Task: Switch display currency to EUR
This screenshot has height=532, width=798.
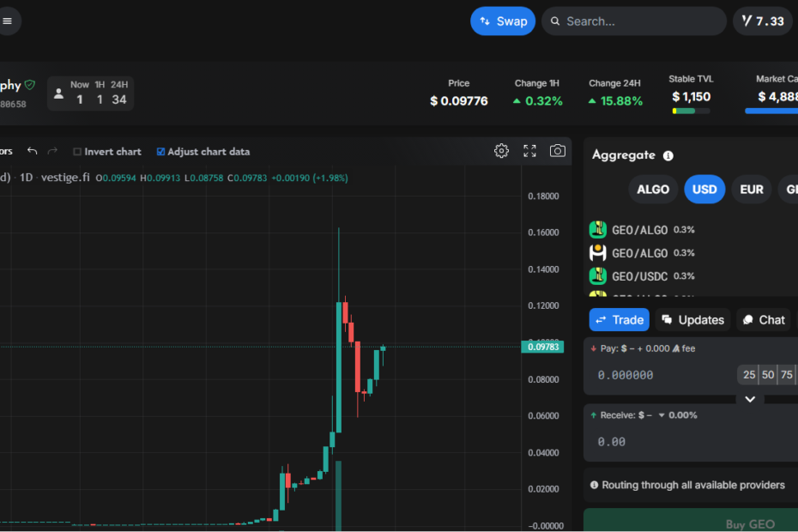Action: tap(751, 190)
